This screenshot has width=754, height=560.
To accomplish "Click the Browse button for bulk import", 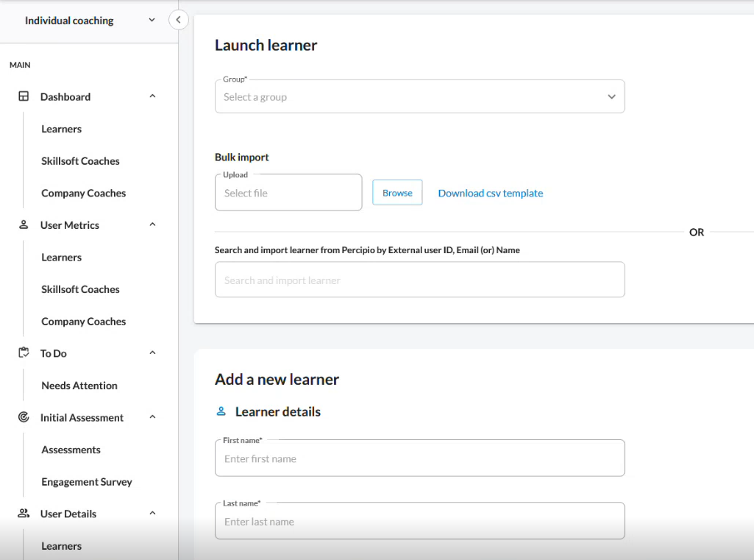I will point(397,192).
